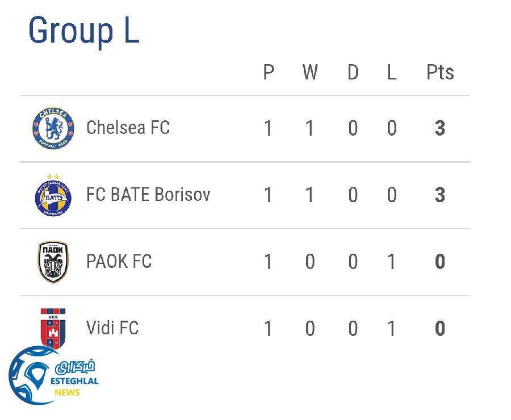
Task: Open the Chelsea FC team name
Action: 128,128
